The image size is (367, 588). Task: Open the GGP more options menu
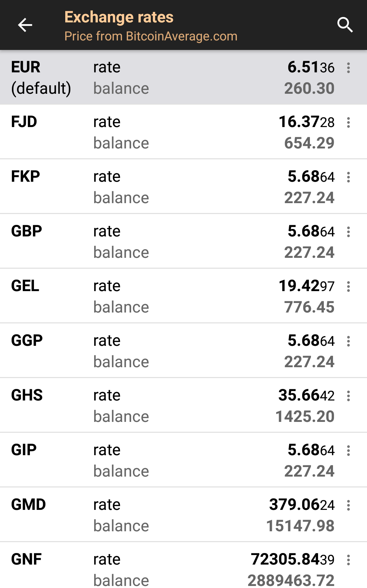coord(348,341)
